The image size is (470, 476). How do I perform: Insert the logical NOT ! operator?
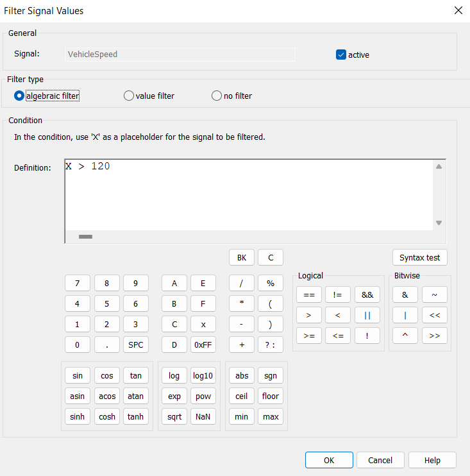(x=367, y=336)
